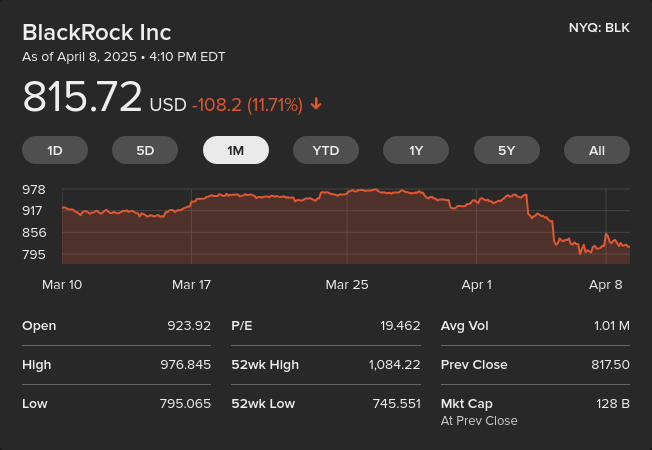Click the -108.2 (11.71%) change
The width and height of the screenshot is (652, 450).
click(x=247, y=104)
